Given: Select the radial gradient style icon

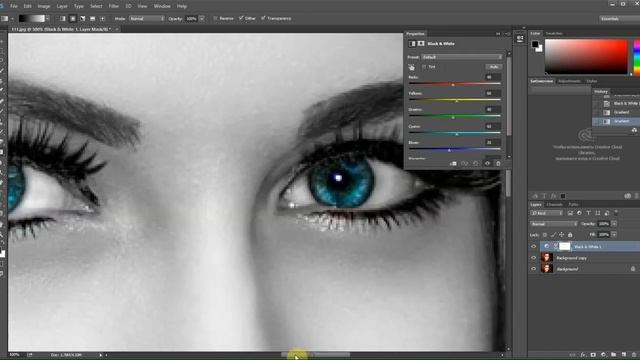Looking at the screenshot, I should (x=73, y=18).
